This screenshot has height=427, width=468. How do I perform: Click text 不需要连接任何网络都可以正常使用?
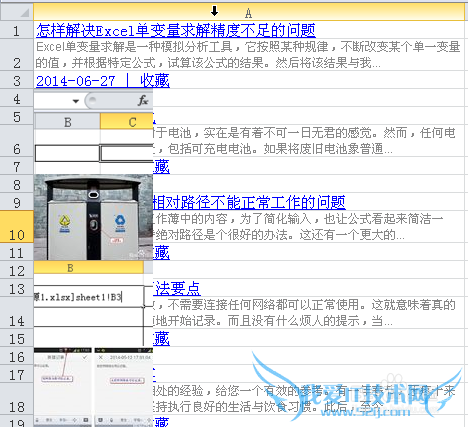(263, 305)
